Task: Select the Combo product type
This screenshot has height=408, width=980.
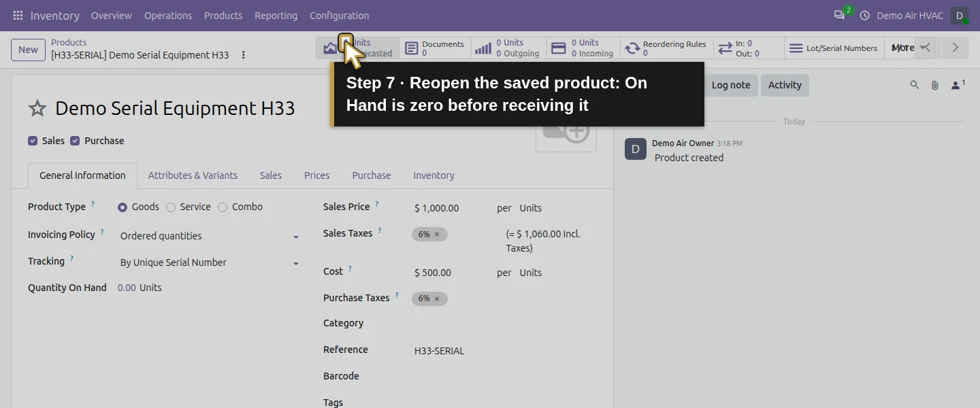Action: tap(223, 207)
